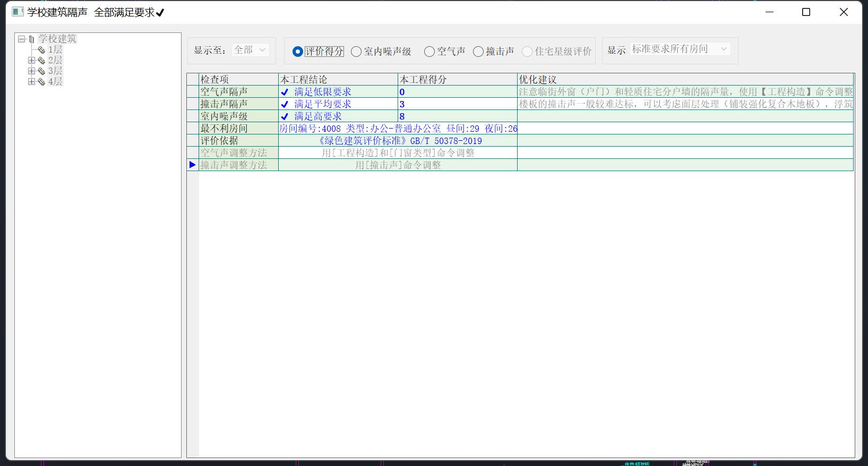Maximize the 学校建筑隔声 window

point(806,12)
